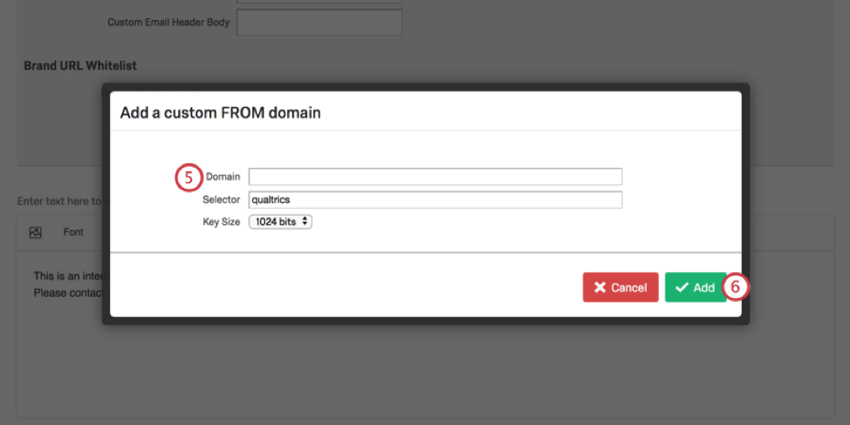The image size is (850, 425).
Task: Click the Key Size label
Action: 221,222
